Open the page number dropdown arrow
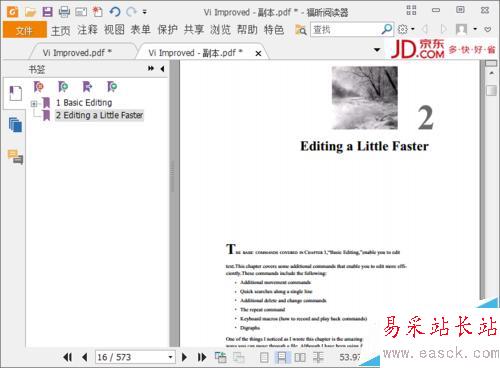Viewport: 500px width, 368px height. pyautogui.click(x=170, y=357)
